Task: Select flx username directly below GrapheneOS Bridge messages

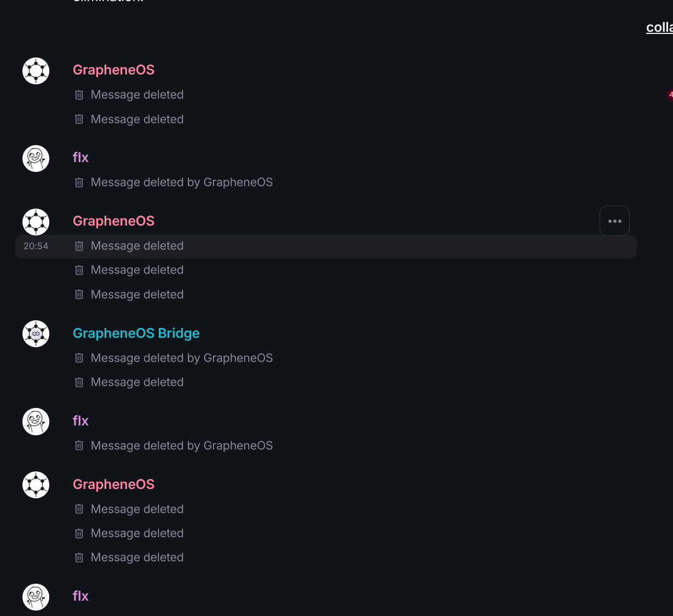Action: point(80,421)
